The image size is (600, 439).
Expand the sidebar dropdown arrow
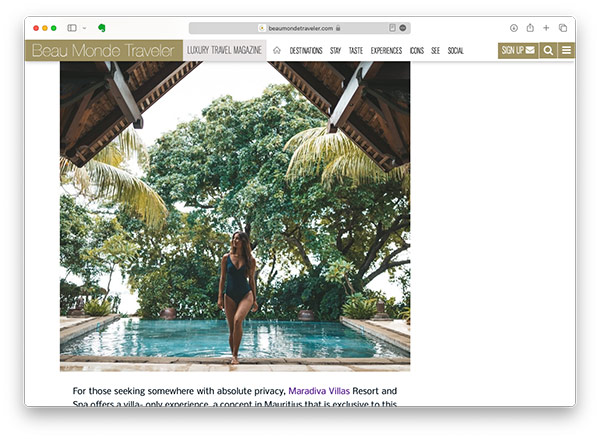(x=84, y=28)
